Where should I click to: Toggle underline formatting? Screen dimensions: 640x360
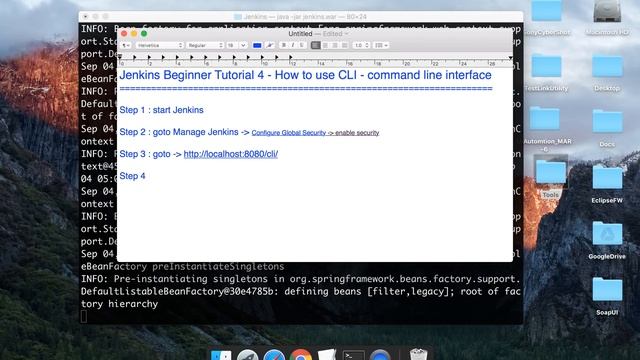coord(302,45)
